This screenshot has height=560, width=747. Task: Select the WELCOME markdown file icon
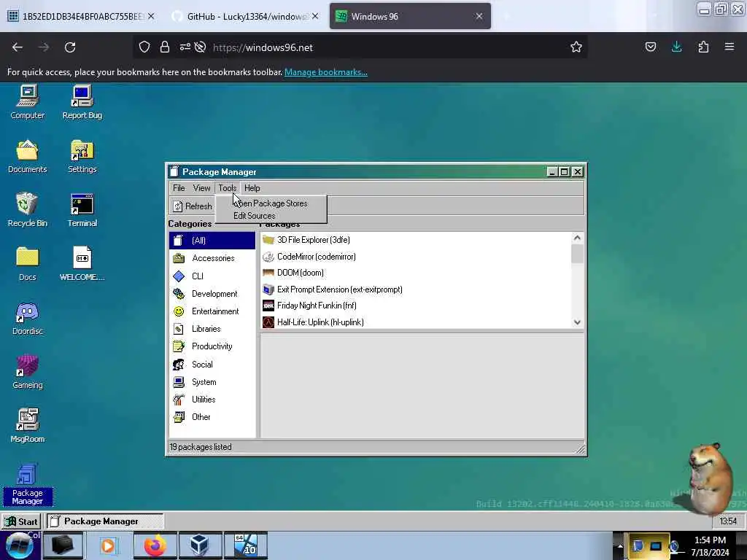82,264
